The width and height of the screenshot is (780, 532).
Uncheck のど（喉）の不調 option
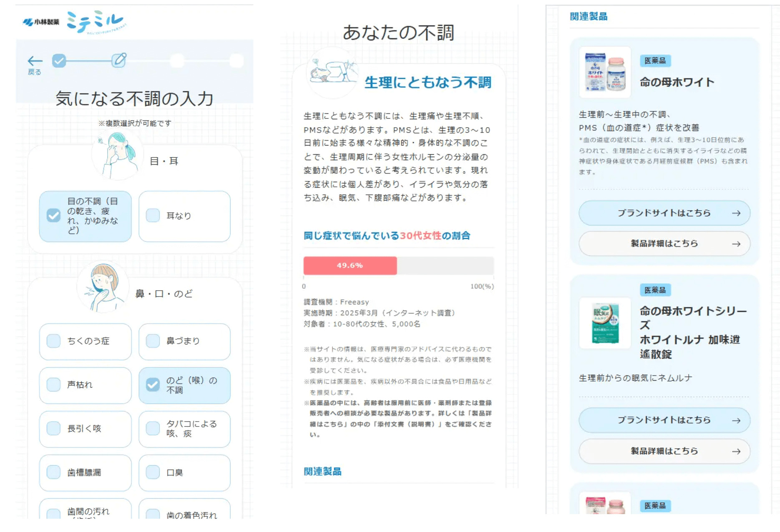click(x=153, y=385)
